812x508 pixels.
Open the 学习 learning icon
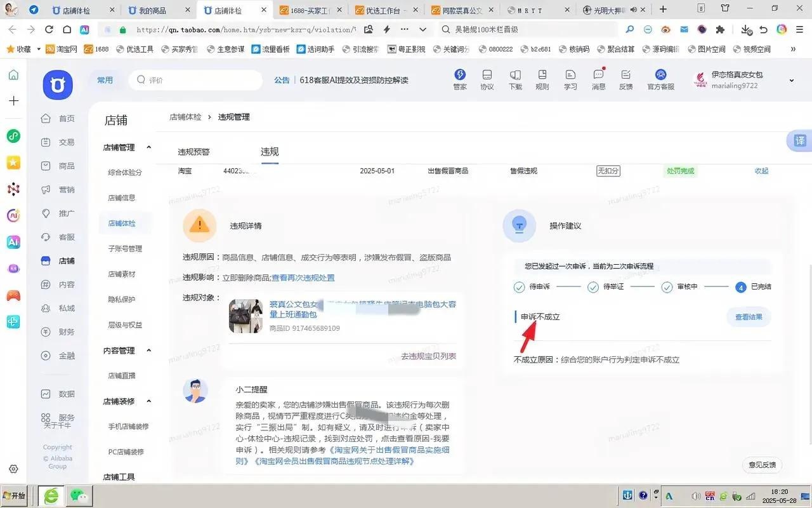[x=570, y=79]
